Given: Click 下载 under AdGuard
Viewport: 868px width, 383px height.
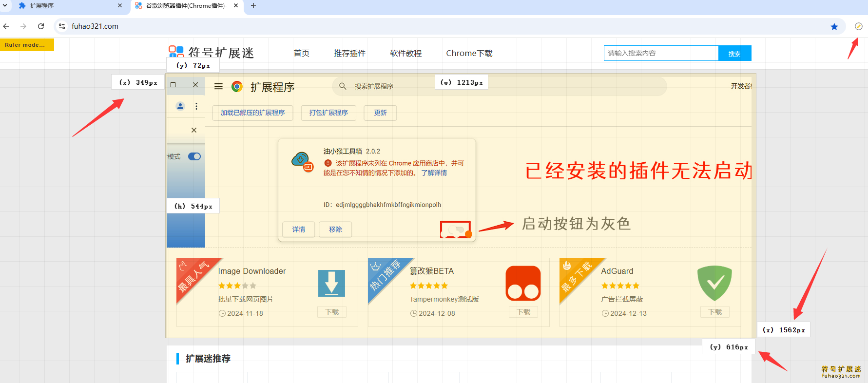Looking at the screenshot, I should point(715,312).
